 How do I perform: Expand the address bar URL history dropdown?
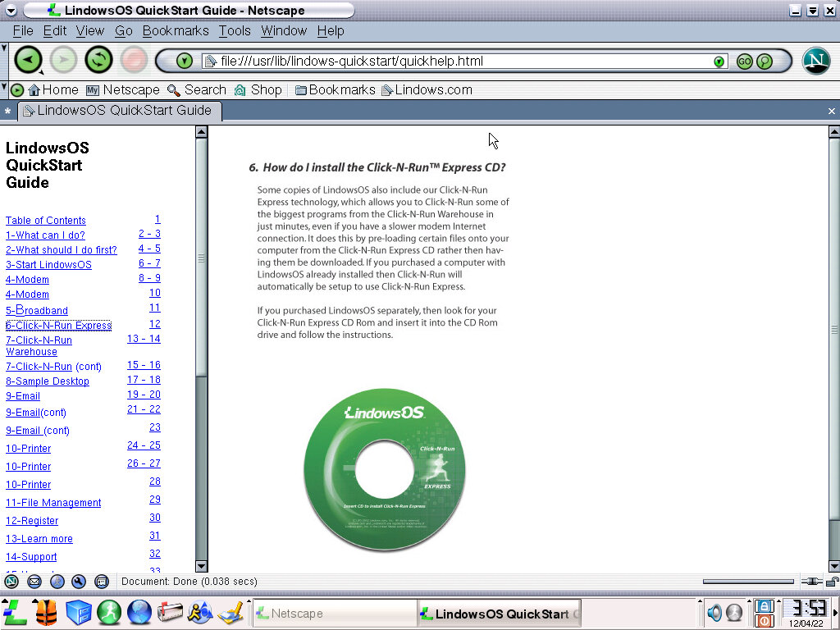point(719,62)
